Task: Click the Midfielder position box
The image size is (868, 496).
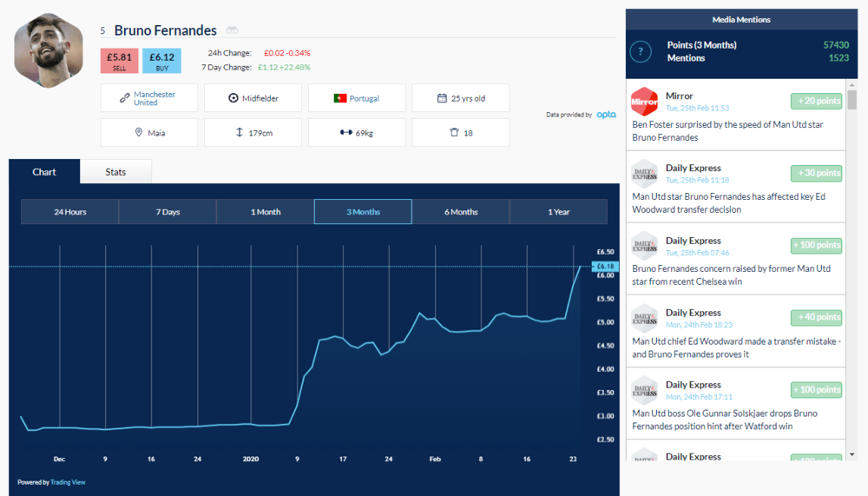Action: 253,98
